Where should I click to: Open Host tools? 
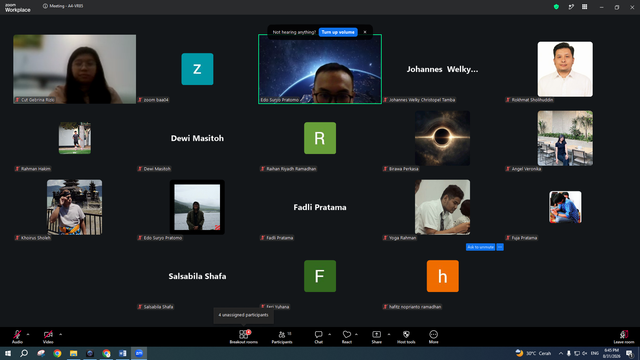(406, 337)
